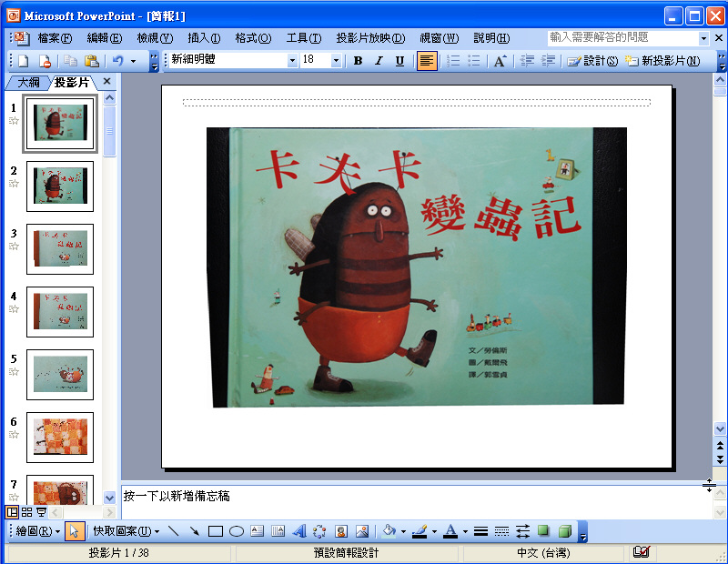728x564 pixels.
Task: Open the font size dropdown
Action: coord(336,60)
